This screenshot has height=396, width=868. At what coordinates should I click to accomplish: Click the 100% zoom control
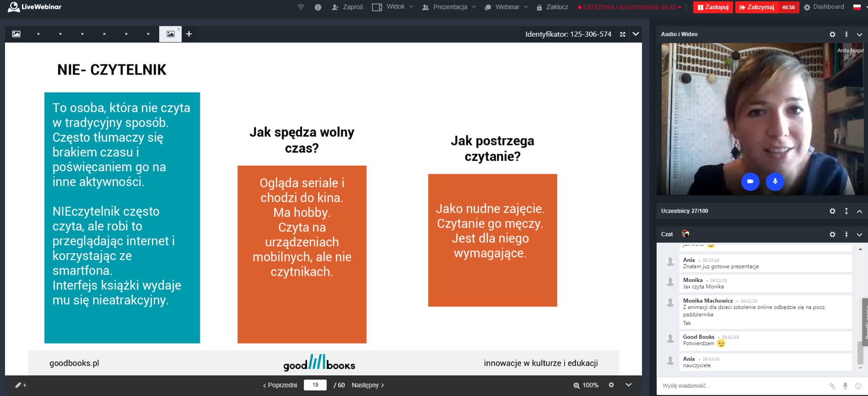pyautogui.click(x=586, y=385)
